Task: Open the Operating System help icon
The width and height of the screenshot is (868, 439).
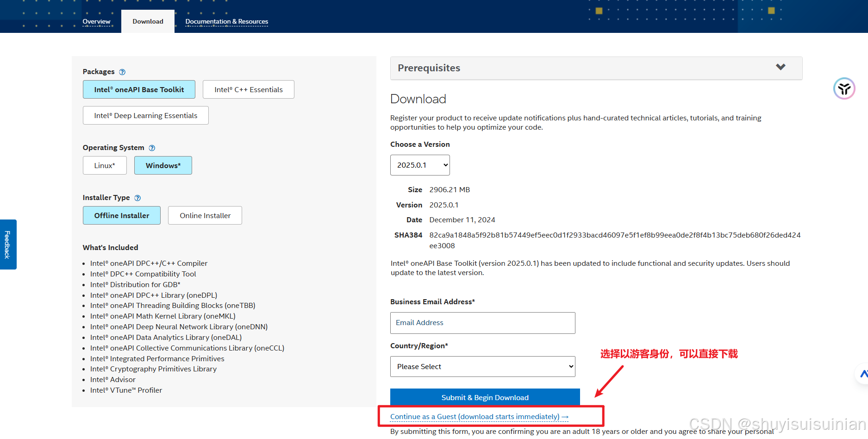Action: (x=152, y=148)
